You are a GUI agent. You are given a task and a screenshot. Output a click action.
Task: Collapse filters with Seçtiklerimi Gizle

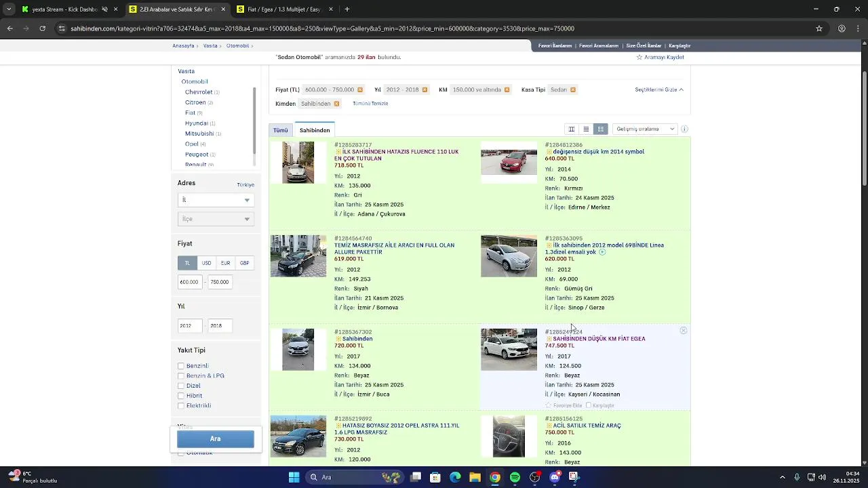[659, 89]
